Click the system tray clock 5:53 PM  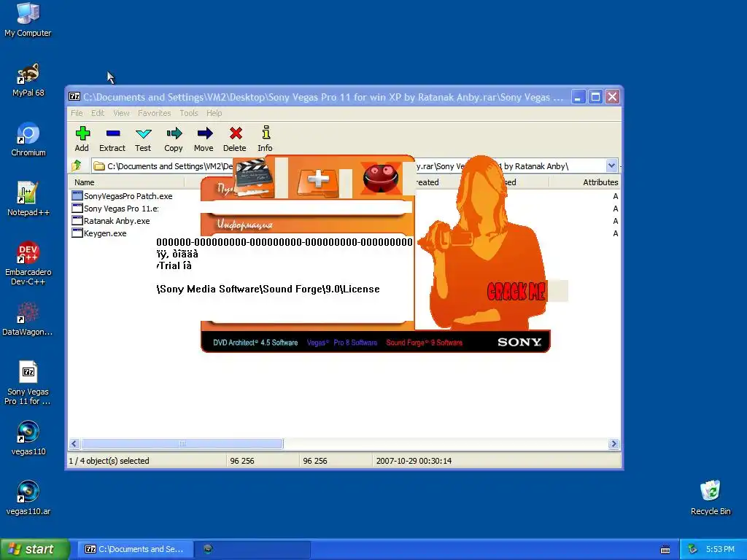tap(720, 549)
